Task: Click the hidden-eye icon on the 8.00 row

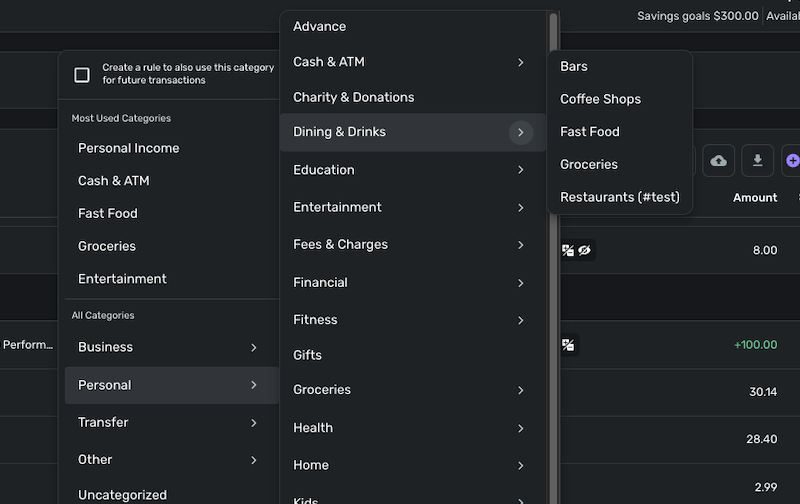Action: [x=585, y=250]
